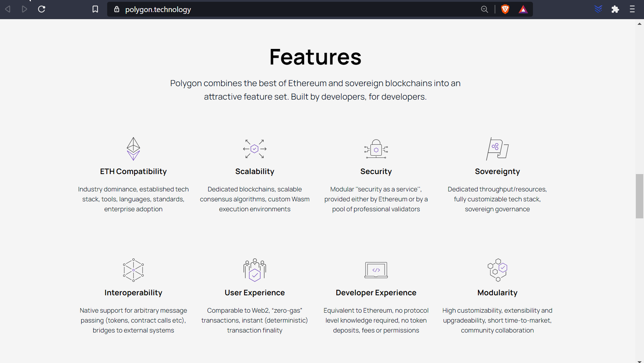Click the 'Dedicated blockchains, scalable' description

point(255,199)
